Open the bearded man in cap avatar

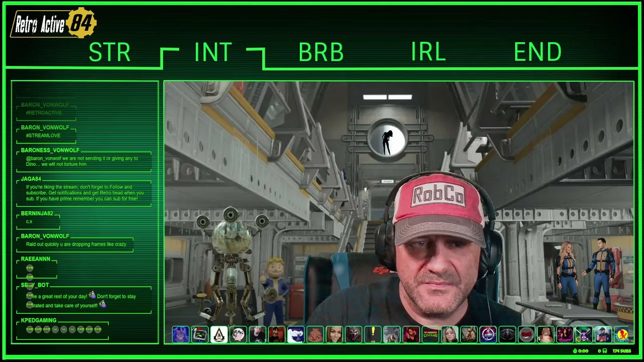pos(603,334)
